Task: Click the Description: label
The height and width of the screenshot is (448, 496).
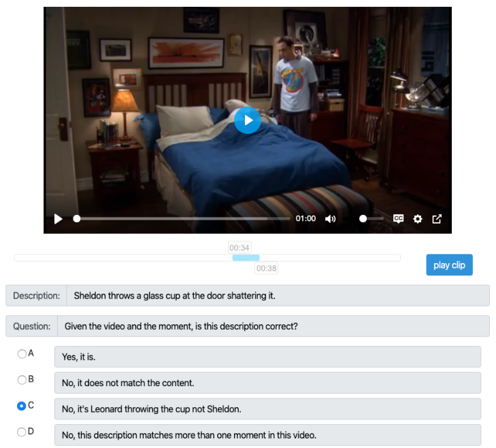Action: [x=36, y=296]
